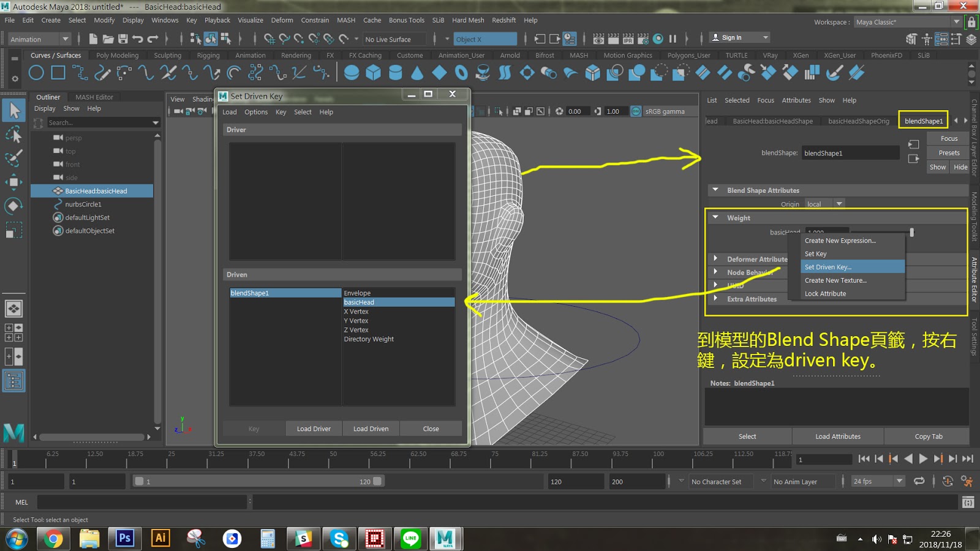Select BasicHead:basicHead in the Outliner
The image size is (980, 551).
click(96, 190)
